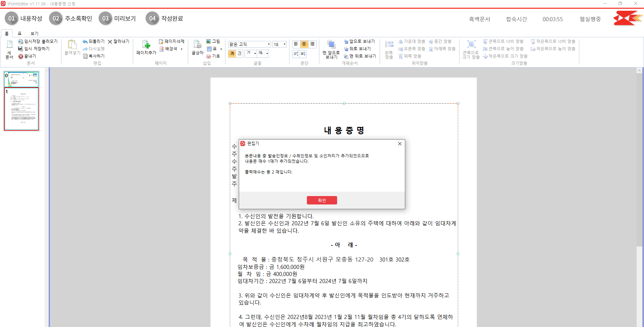644x327 pixels.
Task: Expand 표 table insert dropdown arrow
Action: coord(221,49)
